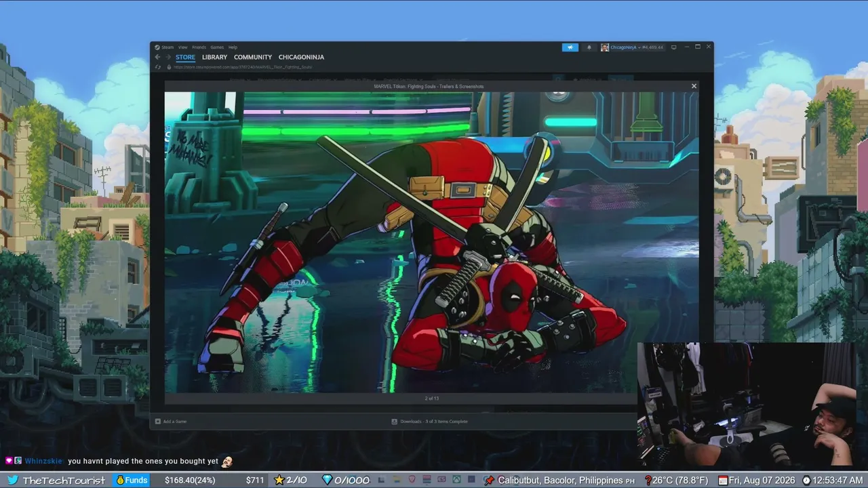The width and height of the screenshot is (868, 488).
Task: Click the Twitter bird icon in overlay
Action: (x=12, y=480)
